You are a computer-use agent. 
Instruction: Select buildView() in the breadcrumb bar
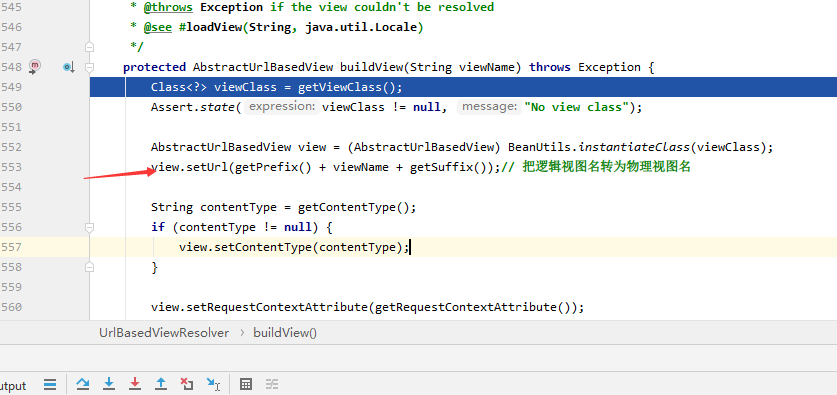click(285, 333)
